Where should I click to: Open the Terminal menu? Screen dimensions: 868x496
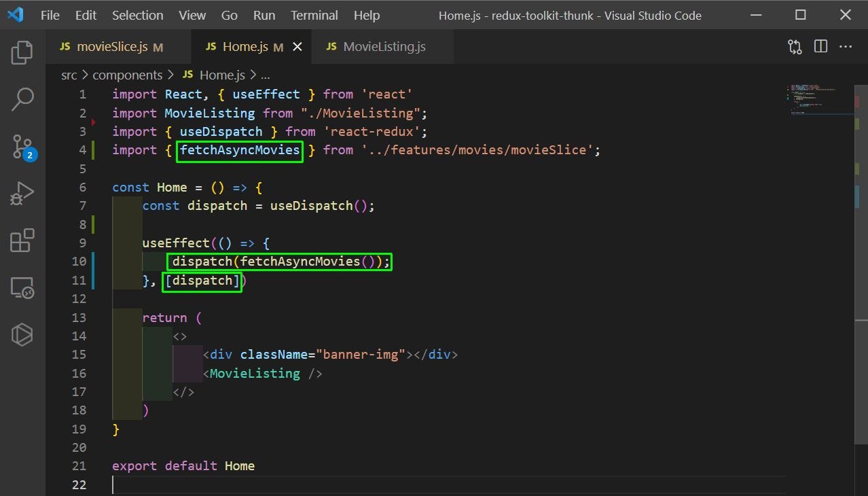[x=314, y=15]
